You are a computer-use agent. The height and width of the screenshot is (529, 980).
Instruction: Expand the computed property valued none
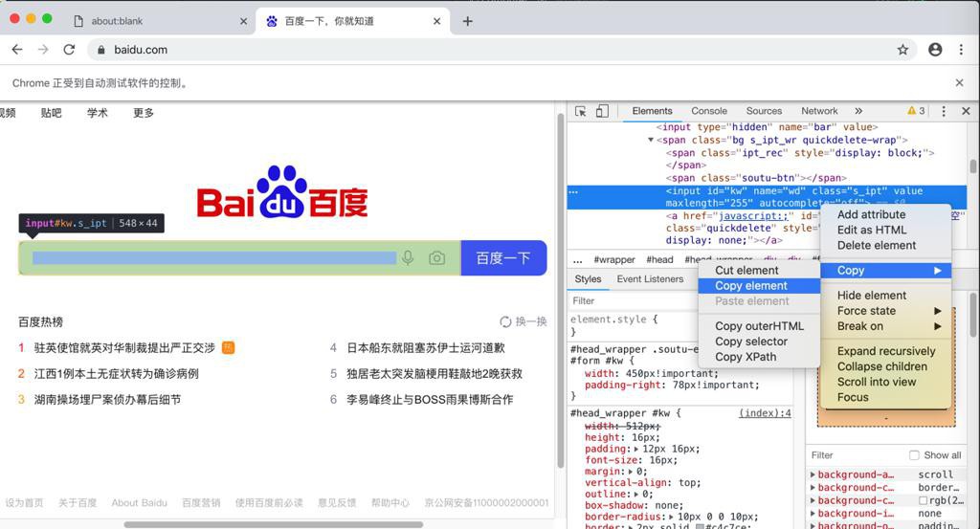(813, 514)
